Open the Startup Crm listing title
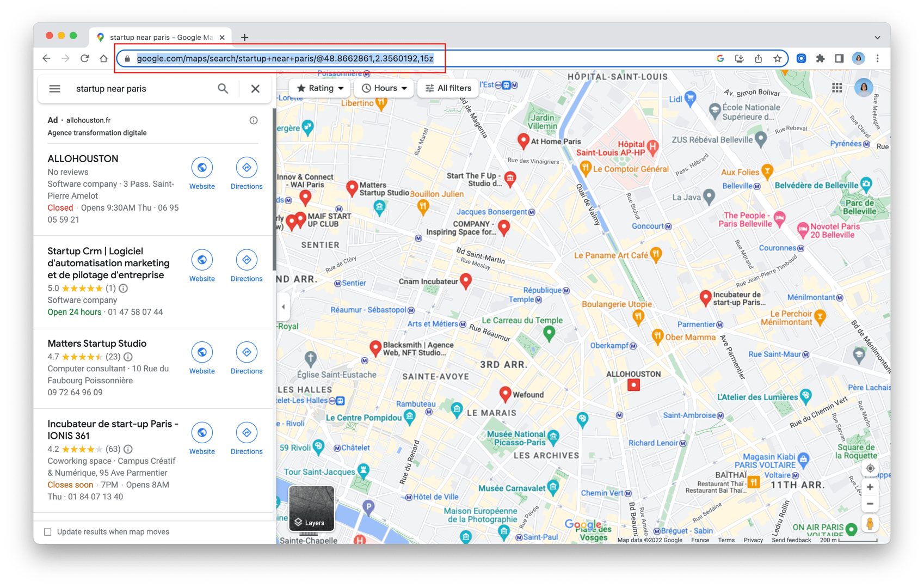Screen dimensions: 924x588 point(109,263)
